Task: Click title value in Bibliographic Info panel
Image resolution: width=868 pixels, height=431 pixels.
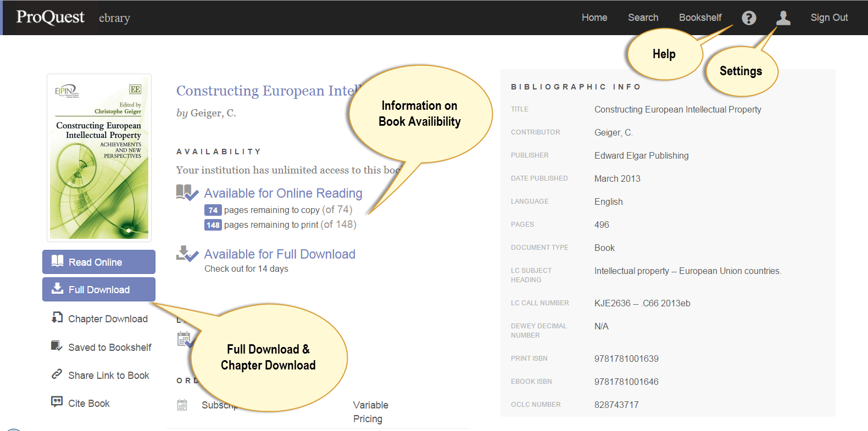Action: [x=678, y=109]
